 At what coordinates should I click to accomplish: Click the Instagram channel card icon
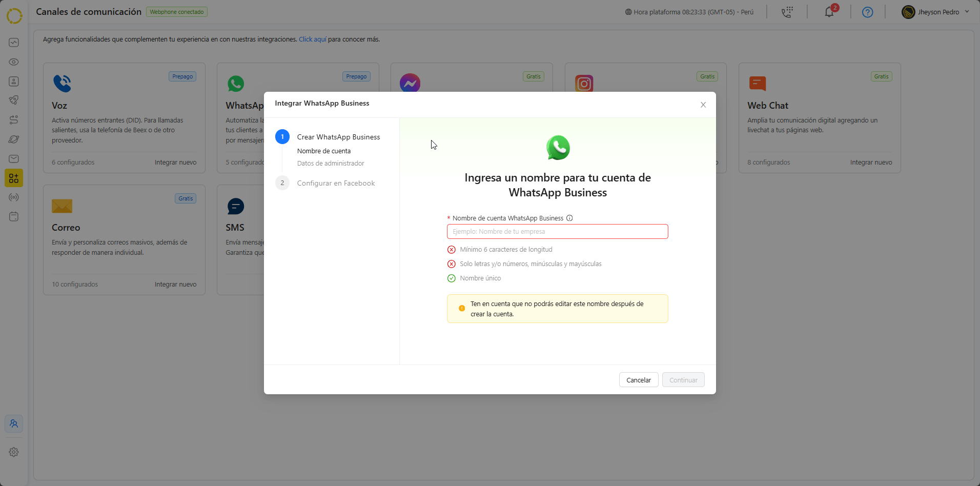pyautogui.click(x=584, y=83)
